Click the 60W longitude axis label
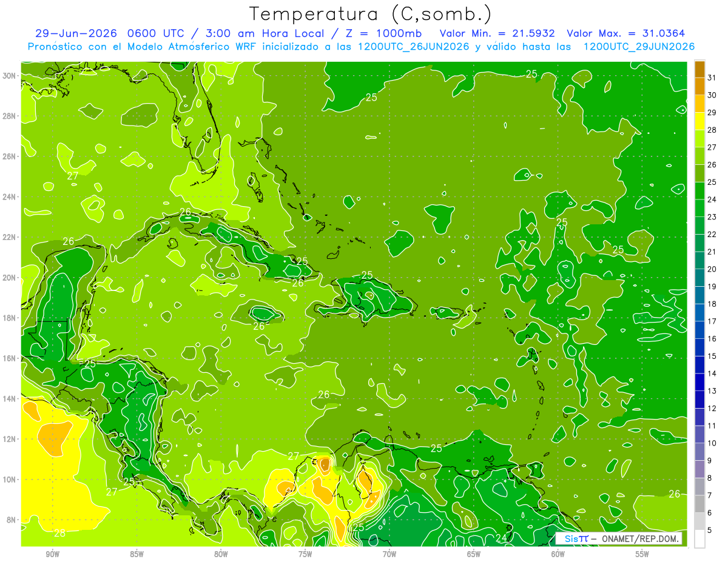The height and width of the screenshot is (562, 728). 558,554
